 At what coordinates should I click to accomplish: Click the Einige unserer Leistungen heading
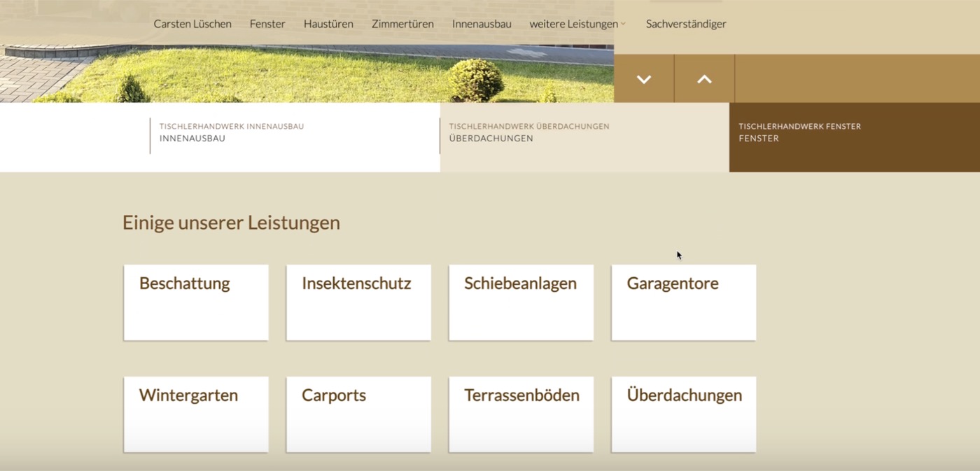pos(231,223)
